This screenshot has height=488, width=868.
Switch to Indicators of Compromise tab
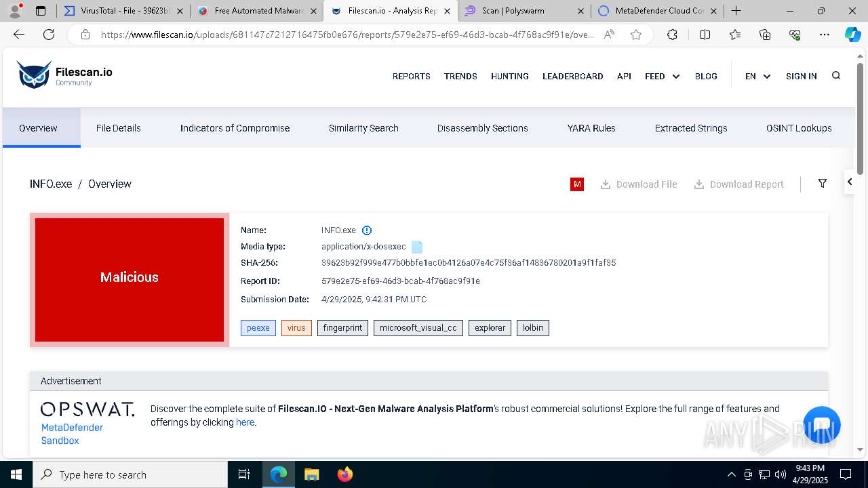235,128
